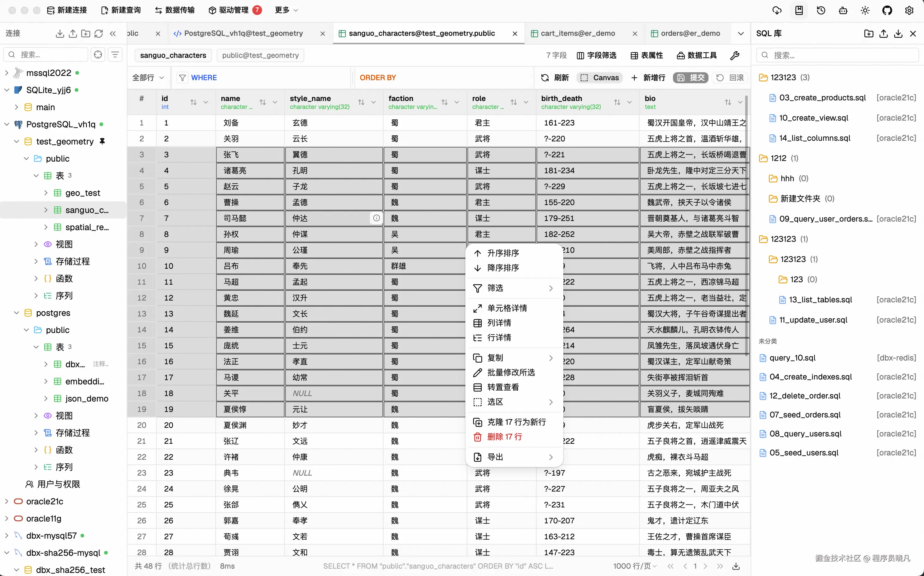Open the 驱动管理 driver manager

point(235,10)
